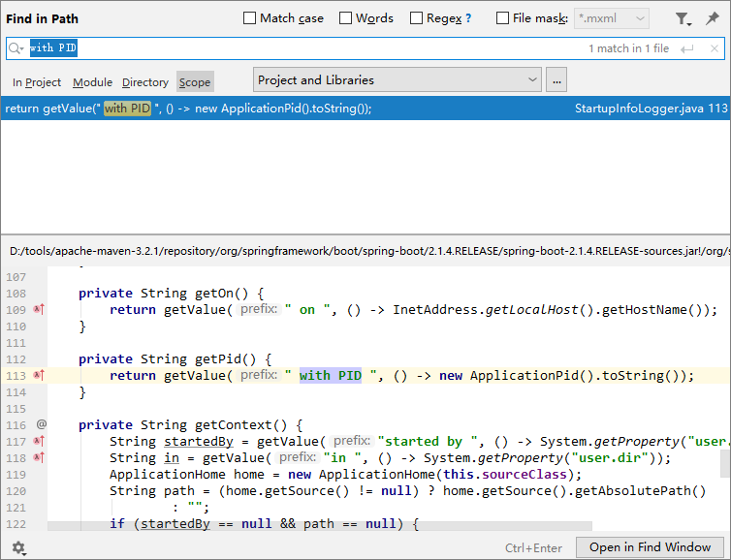Open the filter search results funnel icon
The image size is (731, 560).
683,18
